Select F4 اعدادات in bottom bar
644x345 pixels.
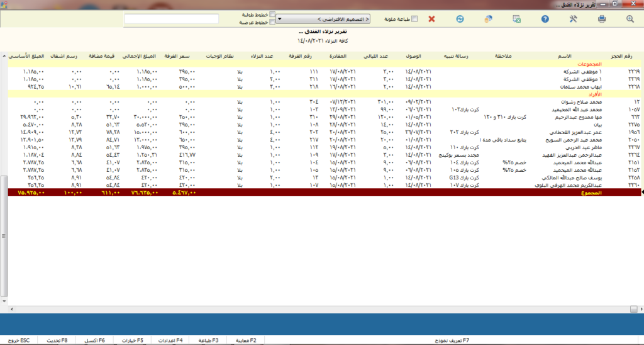[x=170, y=340]
